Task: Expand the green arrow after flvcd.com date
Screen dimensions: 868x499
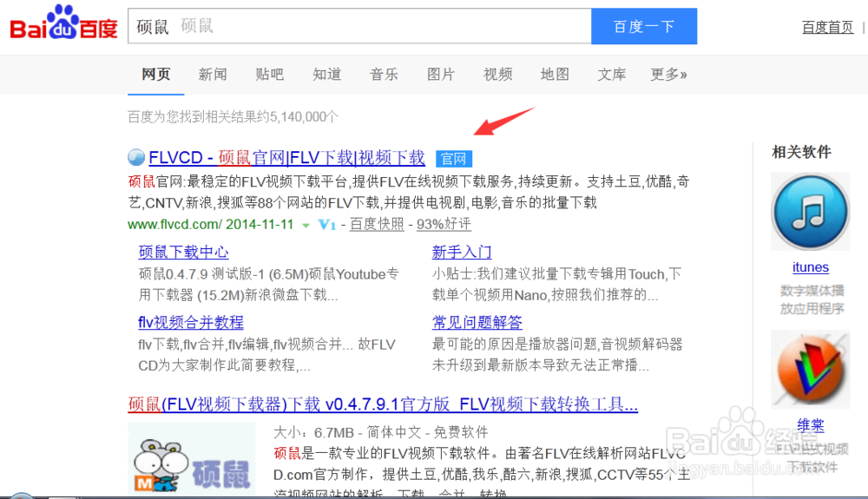Action: 306,225
